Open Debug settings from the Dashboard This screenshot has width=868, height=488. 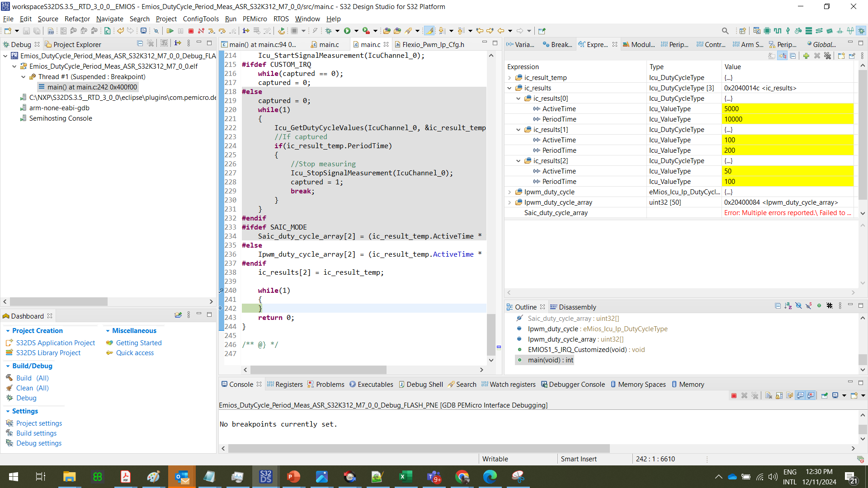38,443
